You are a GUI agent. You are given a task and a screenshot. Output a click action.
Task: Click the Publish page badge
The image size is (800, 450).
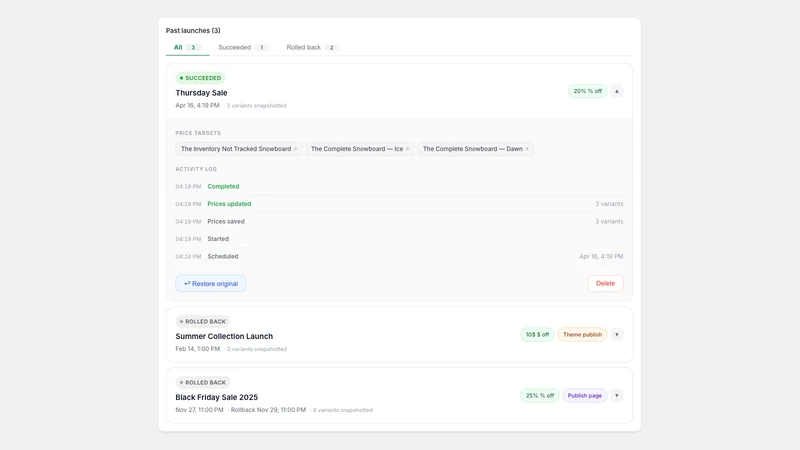585,395
